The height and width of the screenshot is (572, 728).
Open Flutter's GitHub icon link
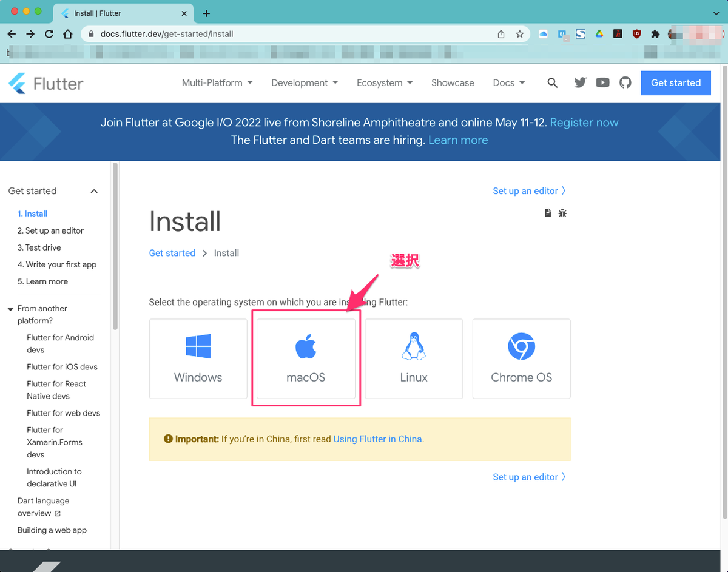pos(625,83)
